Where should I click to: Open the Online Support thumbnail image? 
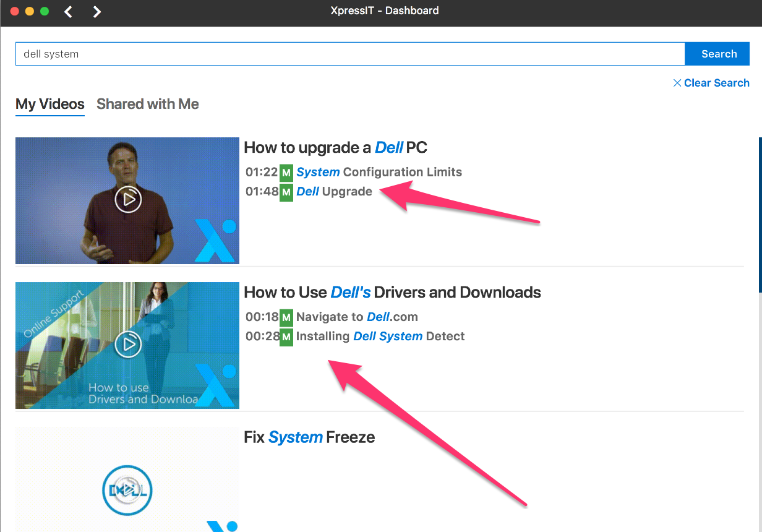127,345
